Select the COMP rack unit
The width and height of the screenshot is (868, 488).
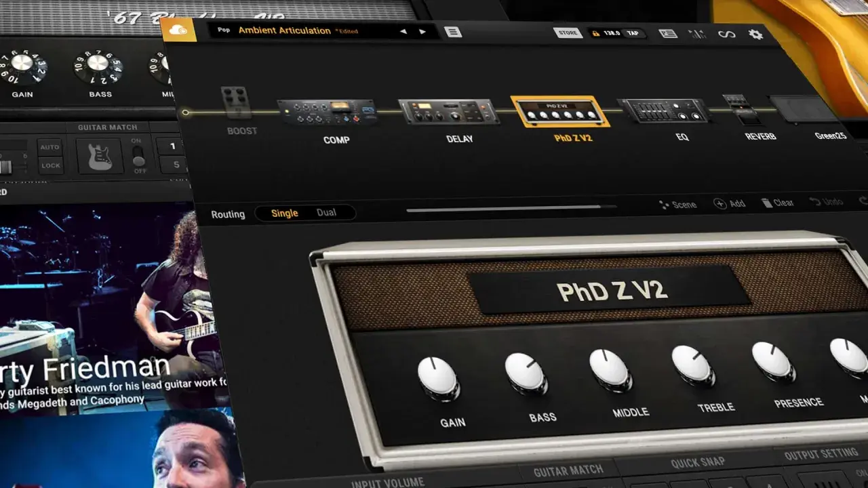[326, 113]
